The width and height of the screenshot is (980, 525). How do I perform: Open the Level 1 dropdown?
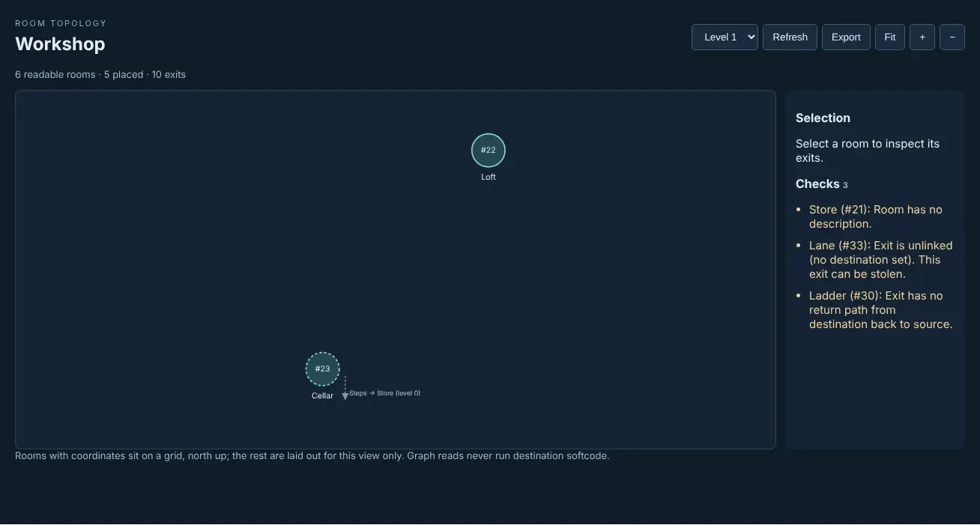pos(725,37)
